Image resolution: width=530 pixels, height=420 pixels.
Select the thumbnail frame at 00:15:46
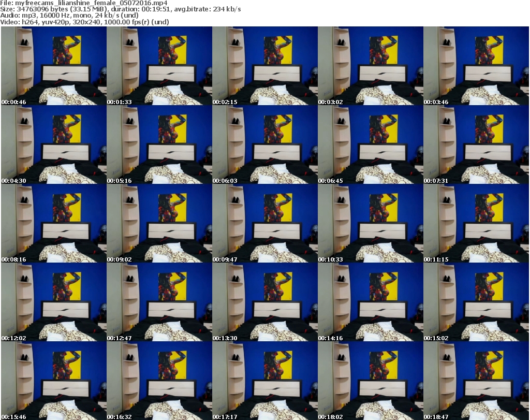[x=54, y=381]
